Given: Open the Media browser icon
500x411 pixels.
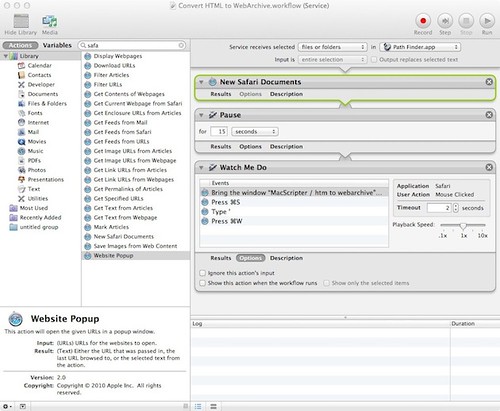Looking at the screenshot, I should click(50, 21).
